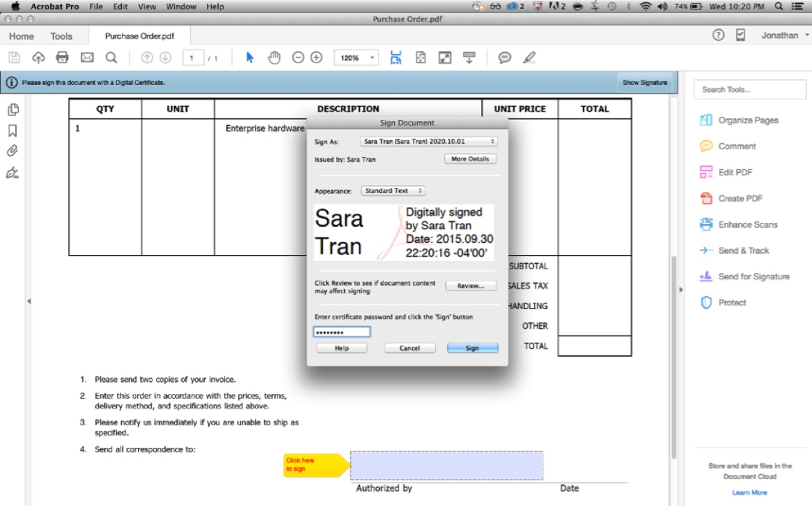This screenshot has height=506, width=812.
Task: Switch to the Tools tab
Action: [61, 36]
